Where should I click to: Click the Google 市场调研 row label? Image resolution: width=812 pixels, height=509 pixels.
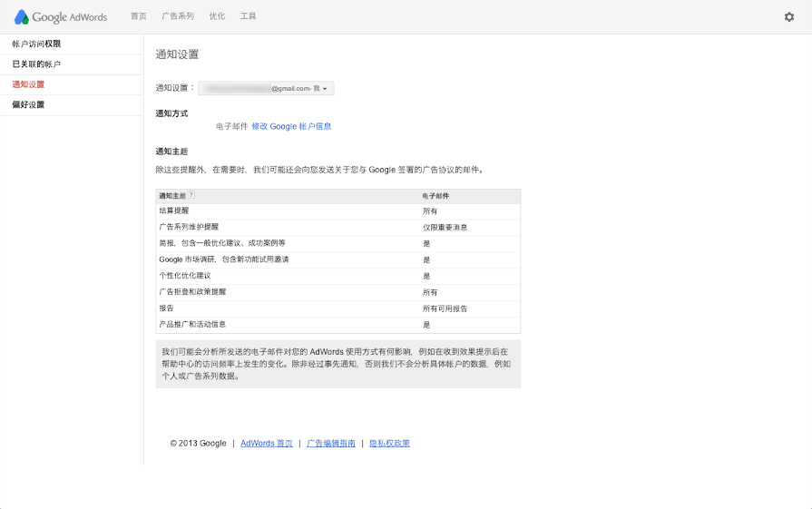pos(224,259)
